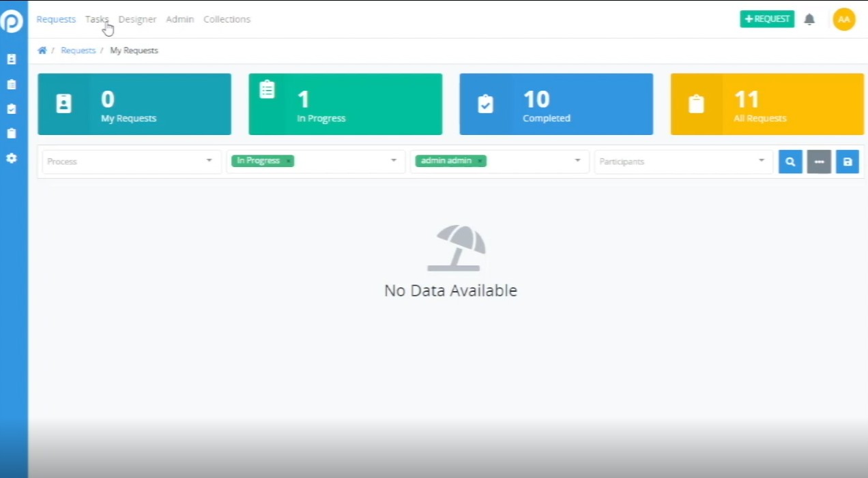Image resolution: width=868 pixels, height=478 pixels.
Task: Open the Tasks menu item
Action: [x=97, y=19]
